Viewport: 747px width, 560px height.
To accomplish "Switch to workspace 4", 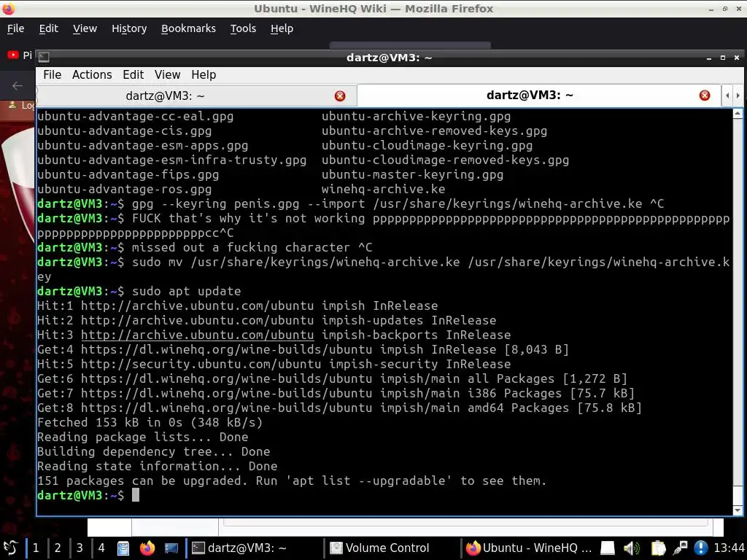I will [101, 548].
